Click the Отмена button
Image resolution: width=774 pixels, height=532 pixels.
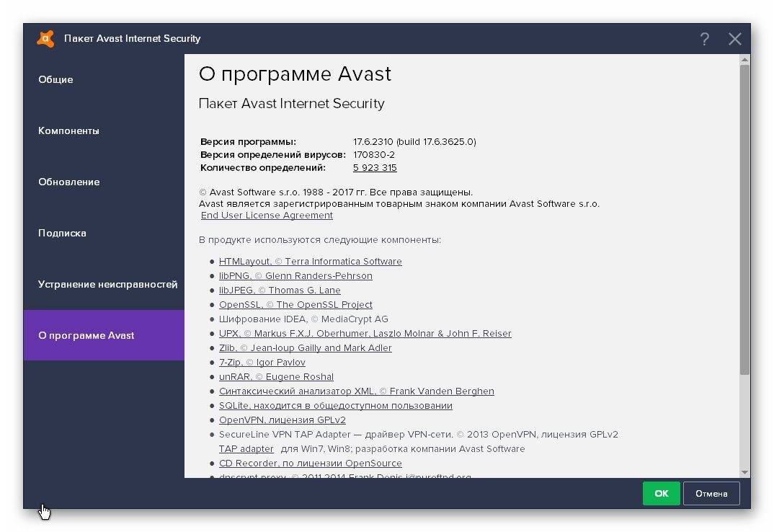click(x=711, y=493)
